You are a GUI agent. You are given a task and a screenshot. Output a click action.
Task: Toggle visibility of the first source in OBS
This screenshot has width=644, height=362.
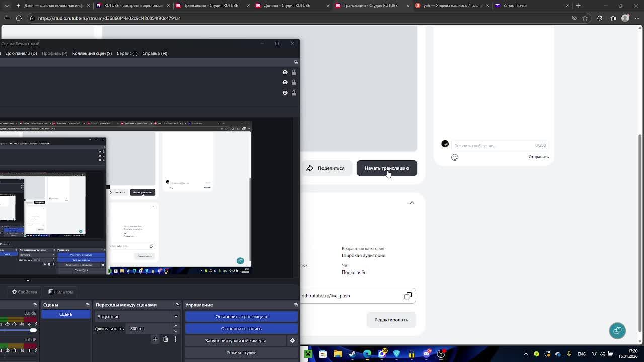click(285, 72)
